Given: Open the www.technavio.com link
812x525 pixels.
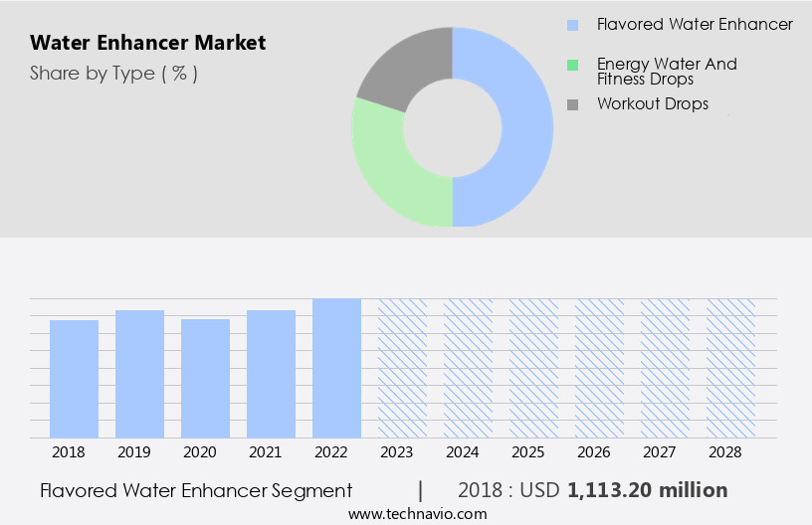Looking at the screenshot, I should point(417,514).
